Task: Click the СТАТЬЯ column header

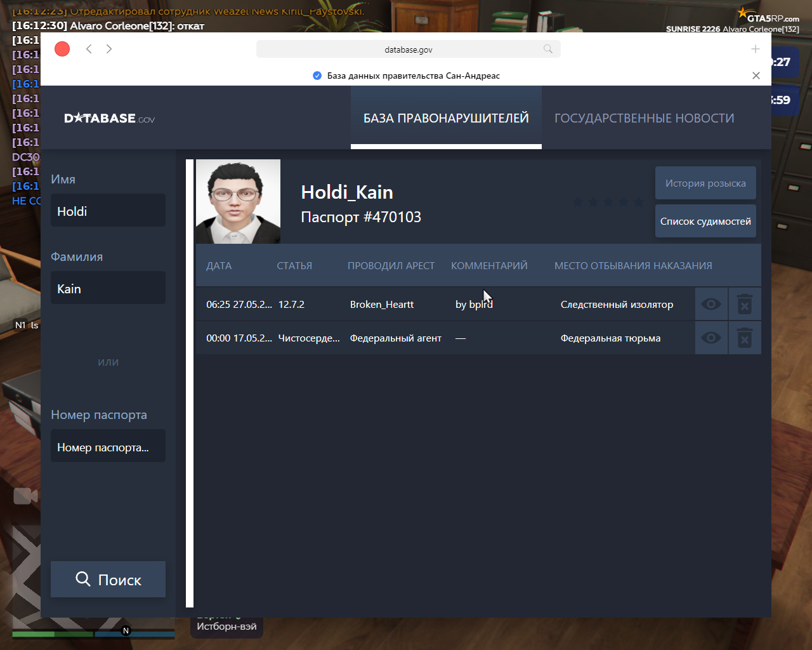Action: tap(294, 265)
